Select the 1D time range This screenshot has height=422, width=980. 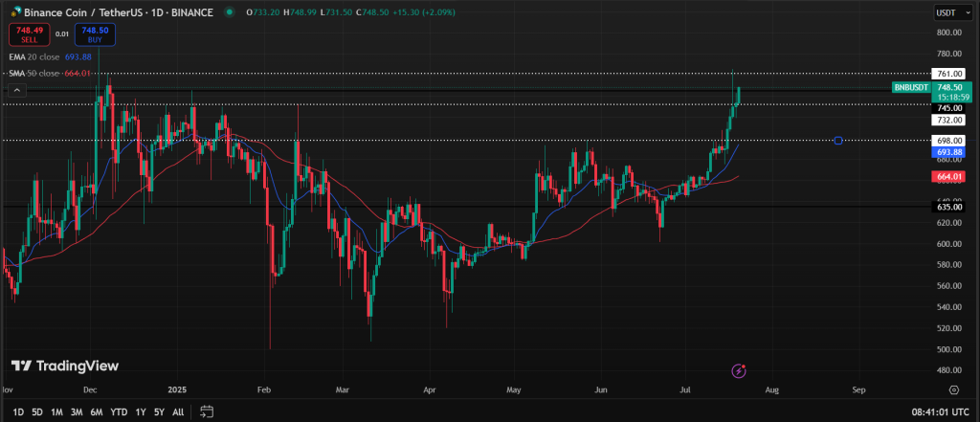pyautogui.click(x=18, y=412)
